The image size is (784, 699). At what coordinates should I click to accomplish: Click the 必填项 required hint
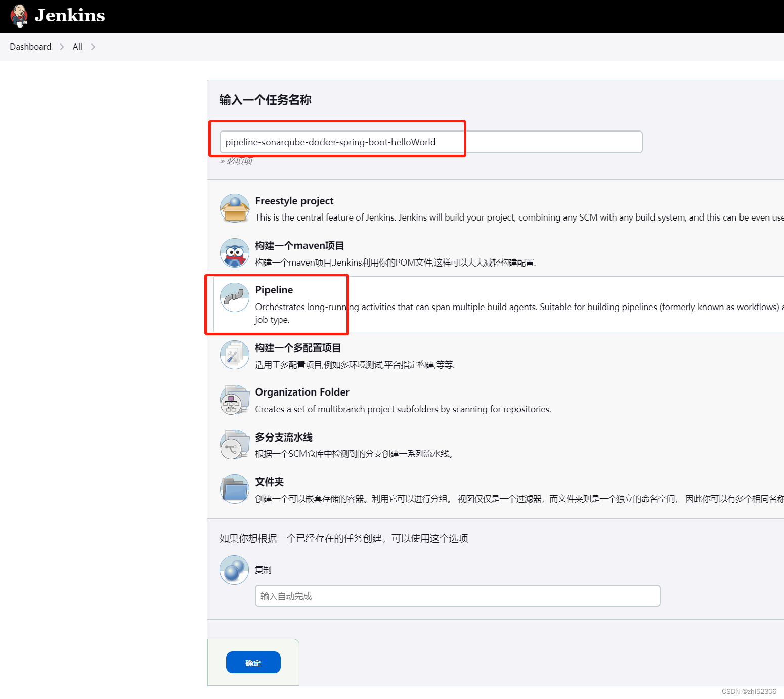click(x=236, y=161)
